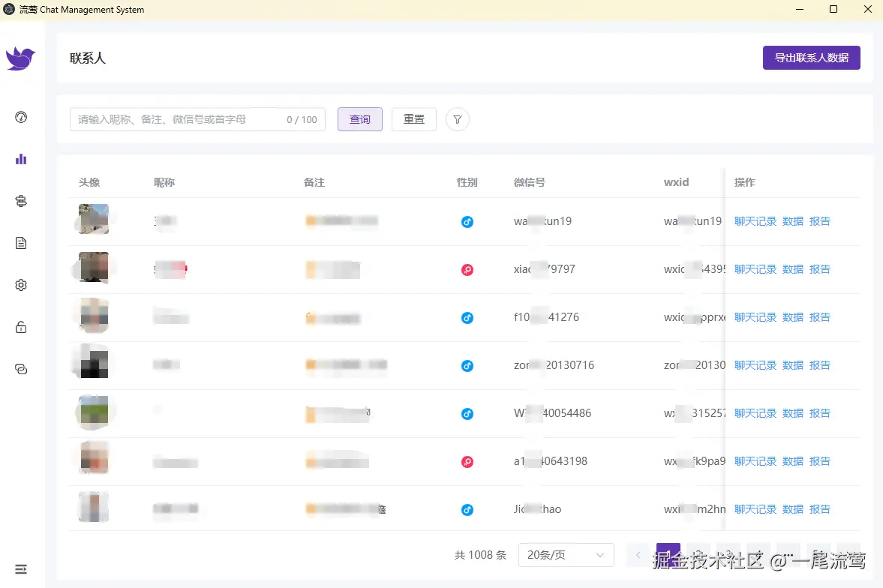The height and width of the screenshot is (588, 883).
Task: Open 聊天记录 for Ji…hao row
Action: tap(755, 509)
